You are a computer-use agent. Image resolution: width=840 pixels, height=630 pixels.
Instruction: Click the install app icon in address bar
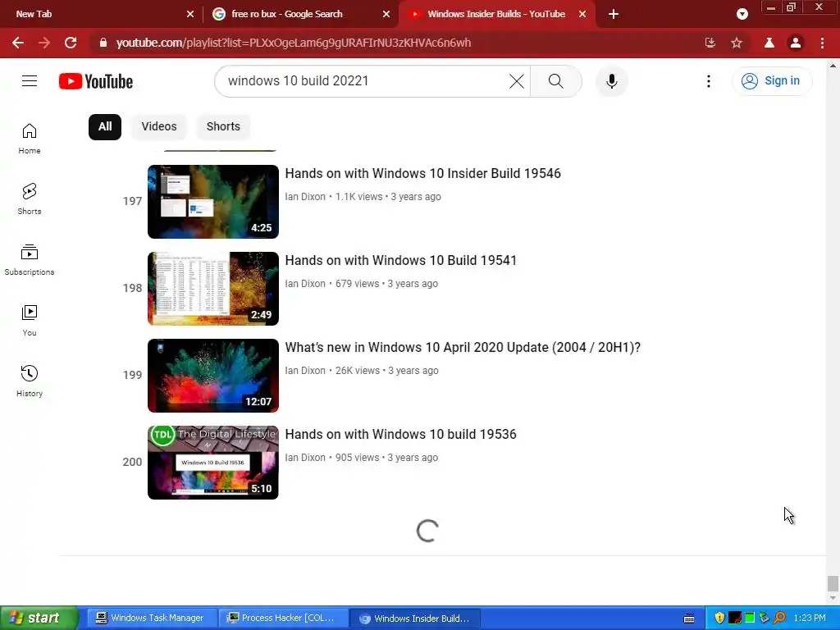710,43
